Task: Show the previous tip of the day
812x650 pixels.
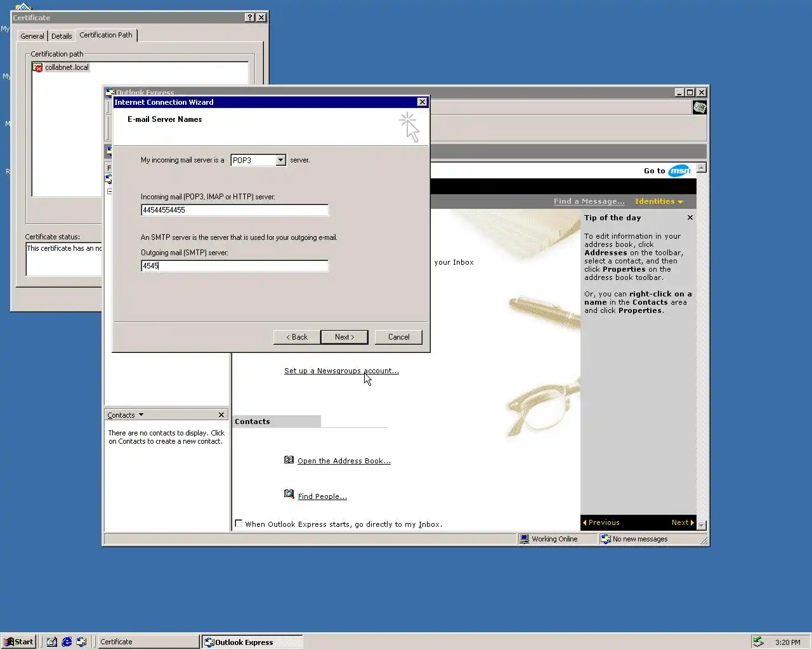Action: [601, 522]
